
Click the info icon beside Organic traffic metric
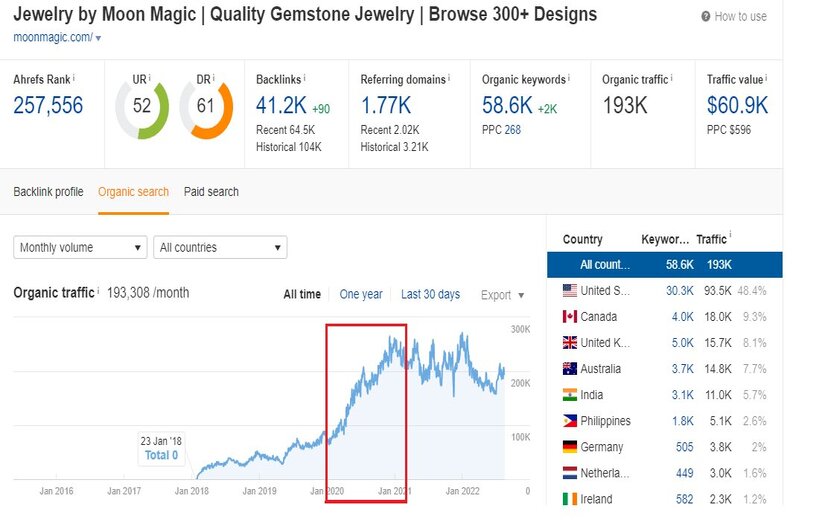click(671, 78)
